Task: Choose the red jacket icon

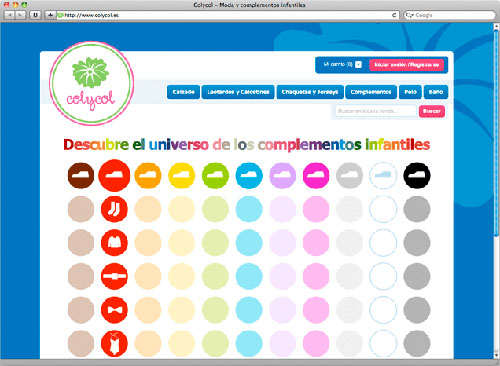Action: [114, 243]
